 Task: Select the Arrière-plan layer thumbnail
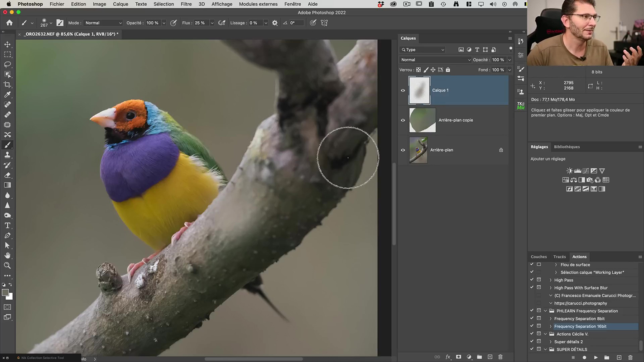418,150
